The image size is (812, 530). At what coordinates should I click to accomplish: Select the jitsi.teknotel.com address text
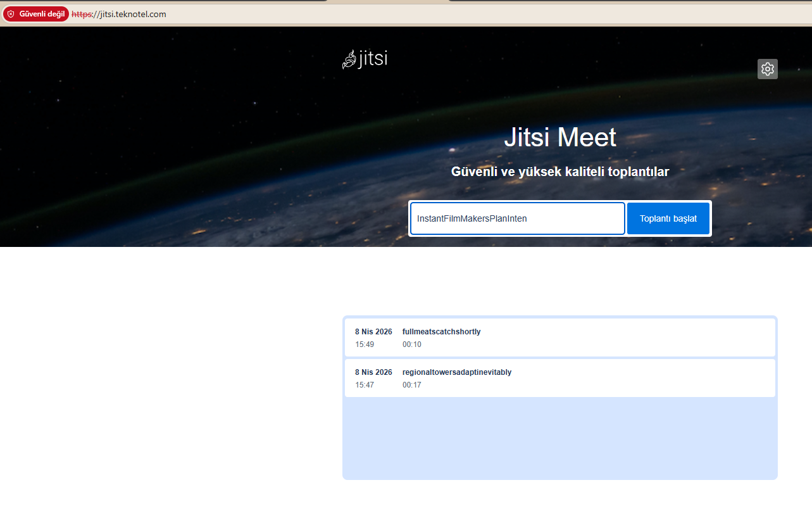[x=129, y=14]
